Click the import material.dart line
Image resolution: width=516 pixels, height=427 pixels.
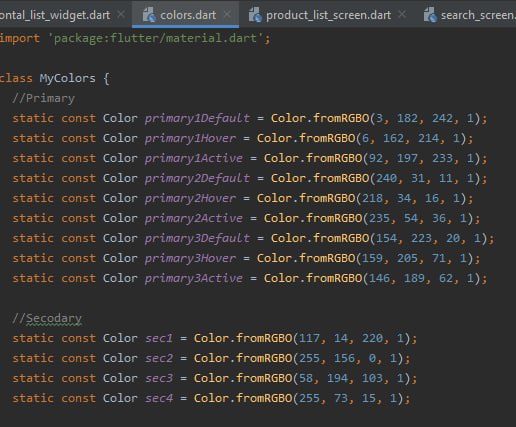[x=135, y=38]
